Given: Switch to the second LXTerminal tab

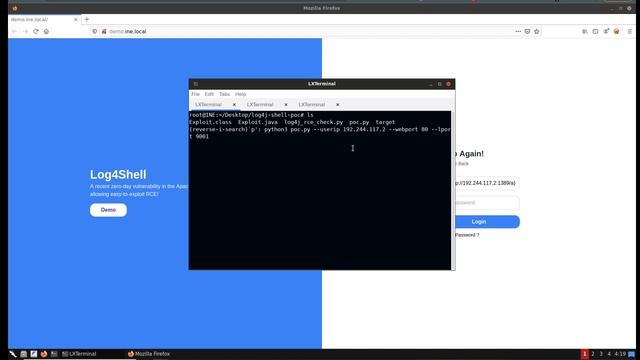Looking at the screenshot, I should [x=260, y=105].
